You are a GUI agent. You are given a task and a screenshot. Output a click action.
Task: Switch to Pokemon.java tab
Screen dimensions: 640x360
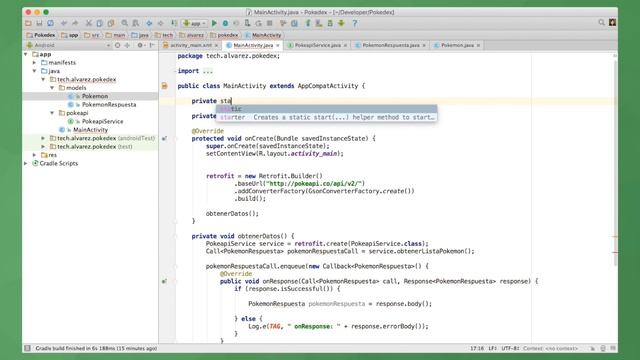[457, 45]
